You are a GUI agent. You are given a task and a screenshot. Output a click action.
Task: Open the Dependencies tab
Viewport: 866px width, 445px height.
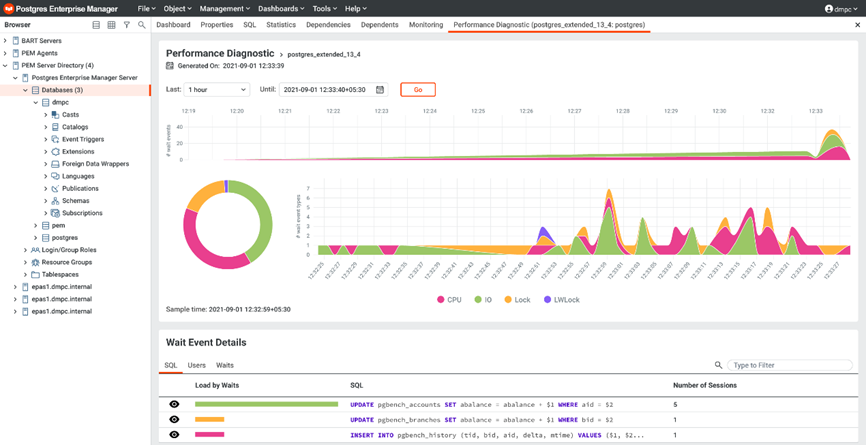coord(328,25)
